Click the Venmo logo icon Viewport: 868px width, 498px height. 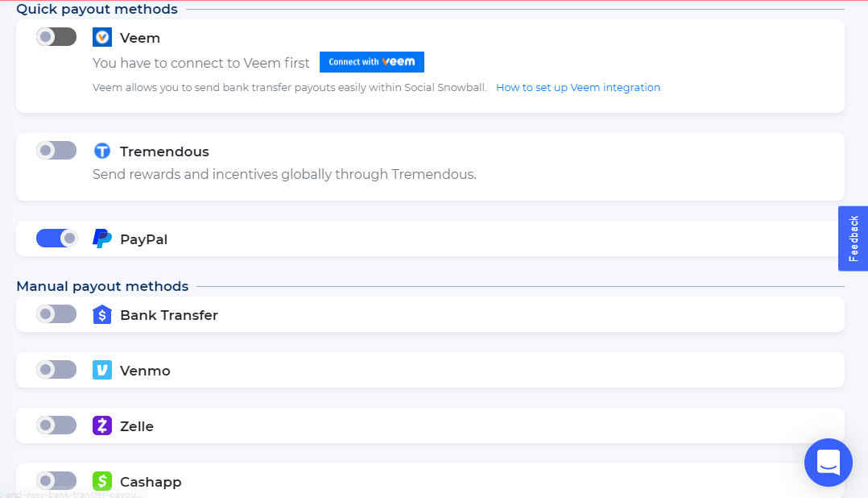(x=102, y=371)
